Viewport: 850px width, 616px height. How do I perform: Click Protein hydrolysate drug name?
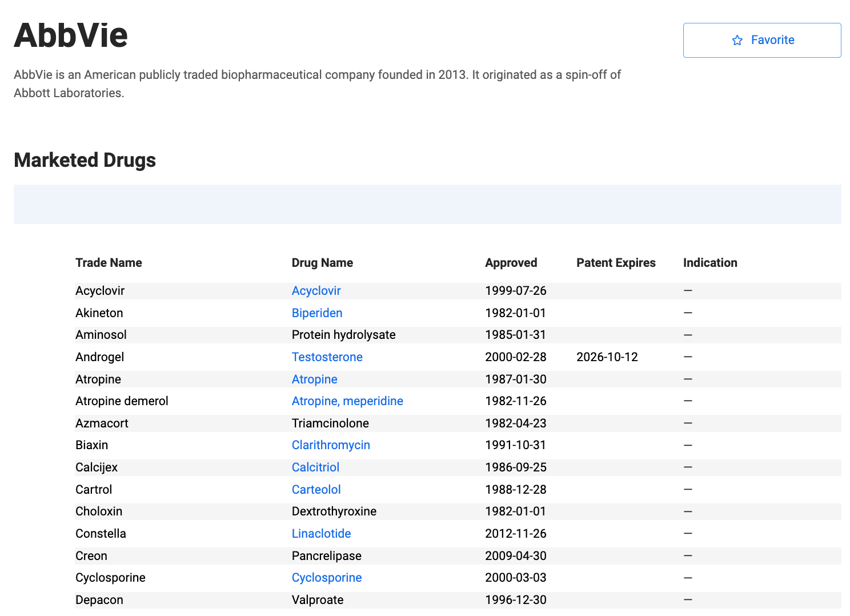pos(343,335)
